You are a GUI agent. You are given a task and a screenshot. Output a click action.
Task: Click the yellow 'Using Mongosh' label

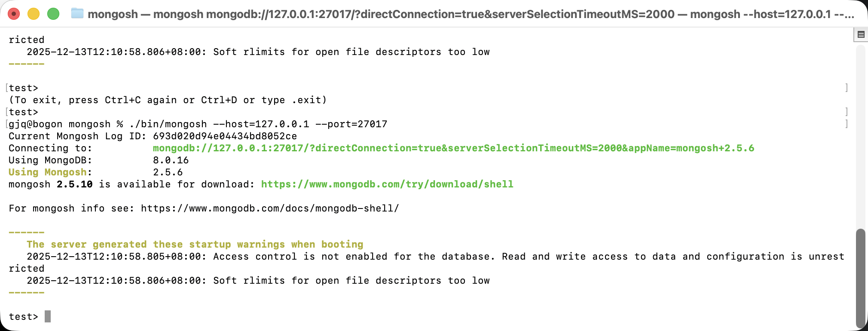pyautogui.click(x=48, y=172)
